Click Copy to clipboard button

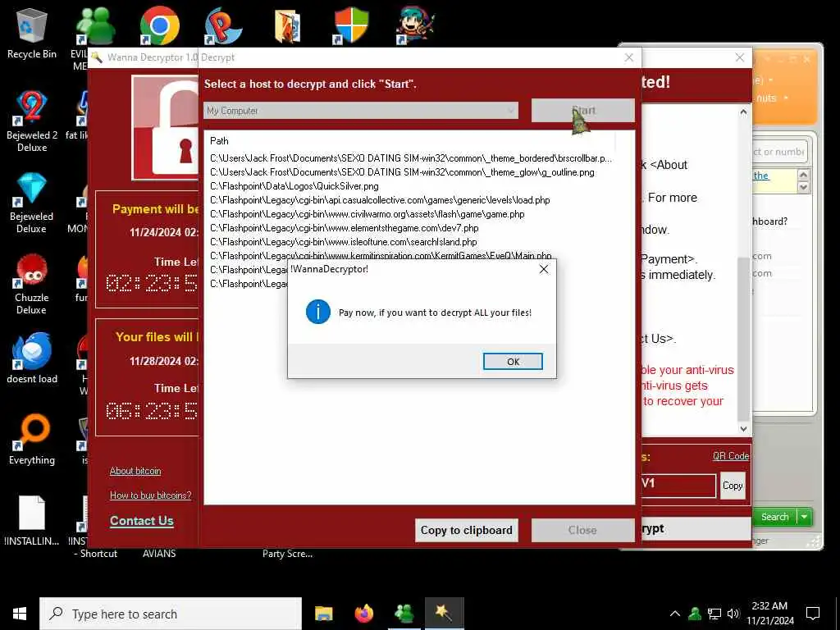coord(466,531)
